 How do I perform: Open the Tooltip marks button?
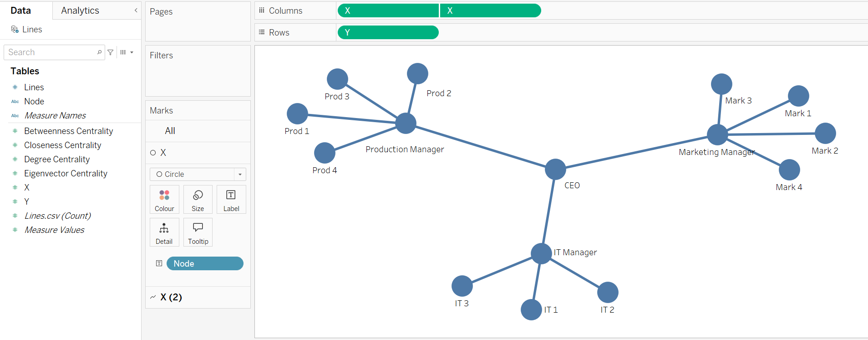(198, 232)
